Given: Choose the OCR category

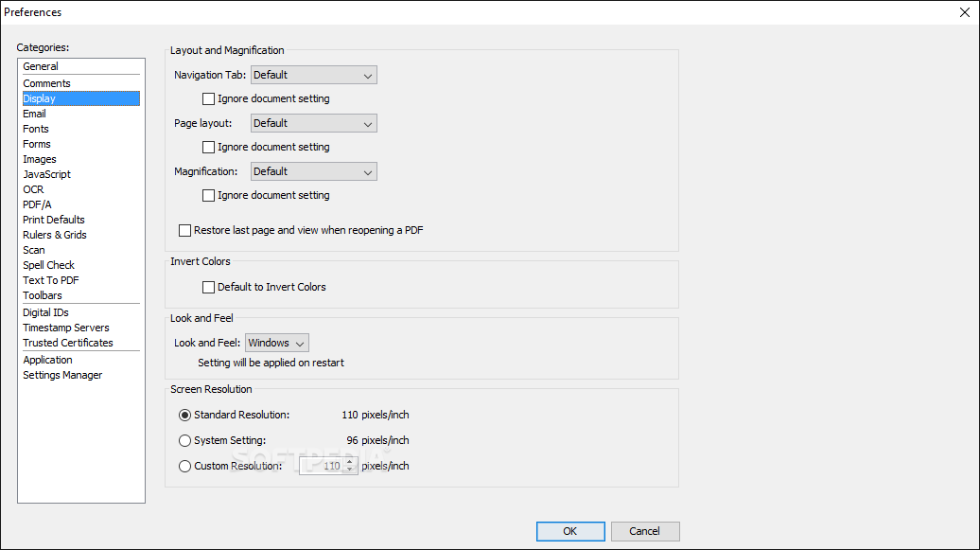Looking at the screenshot, I should (x=33, y=189).
